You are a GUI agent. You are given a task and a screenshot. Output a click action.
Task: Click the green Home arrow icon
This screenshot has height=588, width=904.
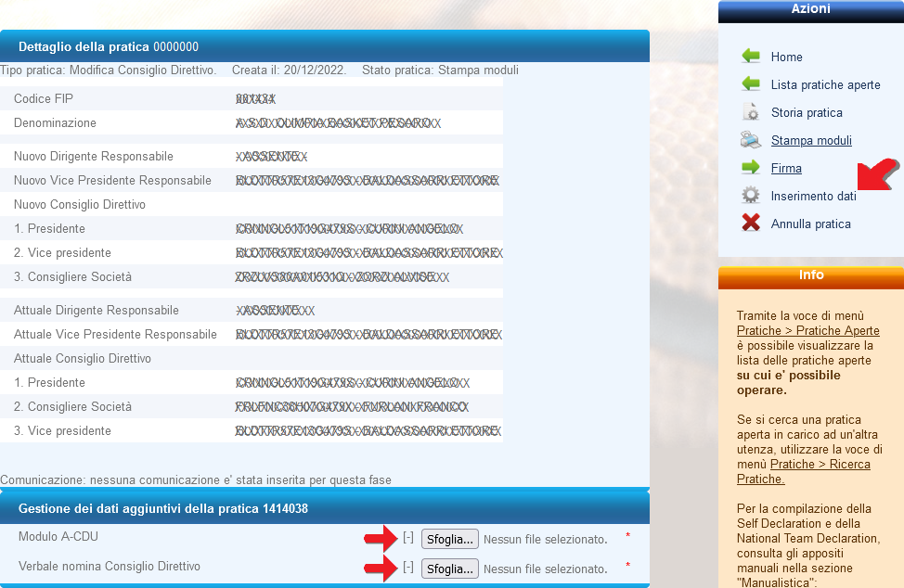click(751, 57)
